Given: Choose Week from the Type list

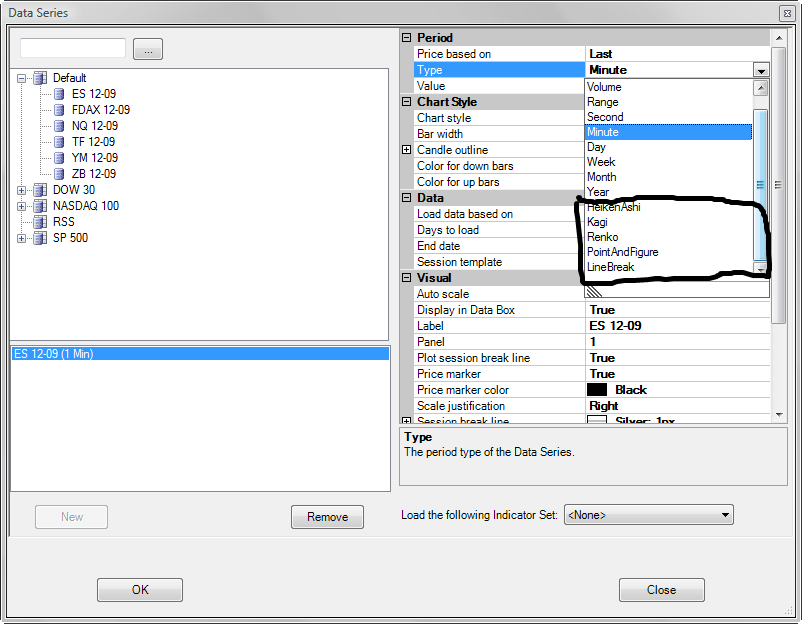Looking at the screenshot, I should coord(669,162).
